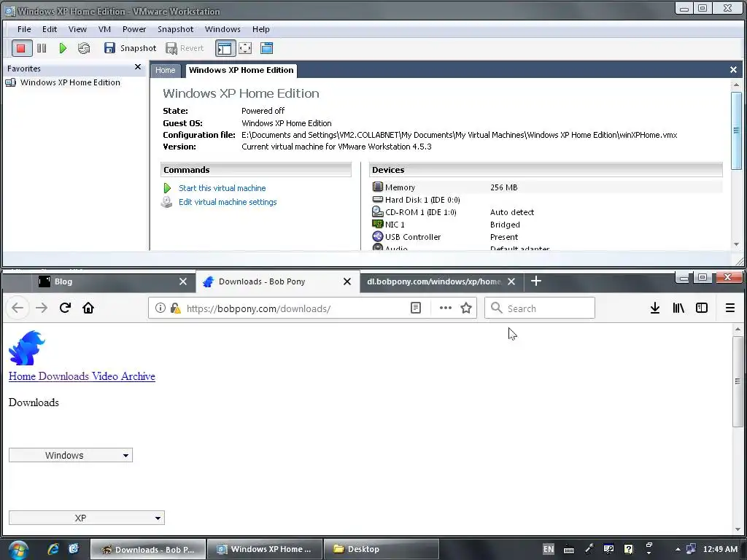747x560 pixels.
Task: Expand the Windows dropdown on Downloads page
Action: tap(71, 455)
